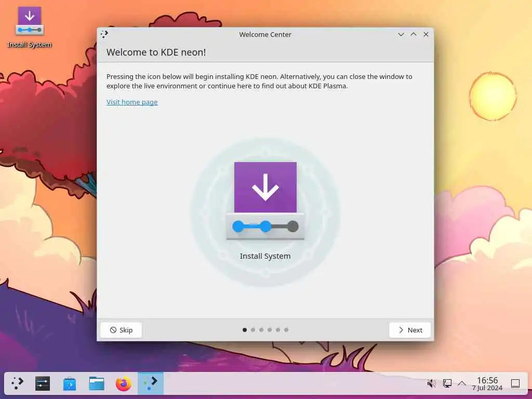The image size is (532, 399).
Task: Open the Install System desktop shortcut
Action: click(x=30, y=27)
